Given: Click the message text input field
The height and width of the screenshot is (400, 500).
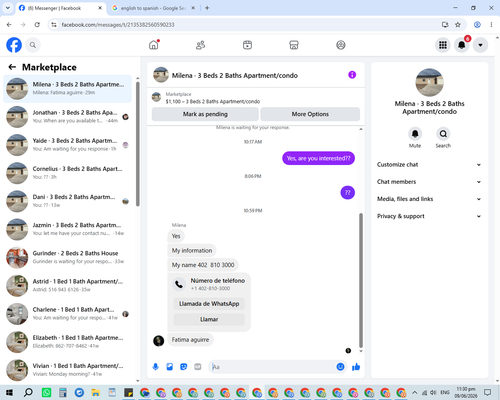Looking at the screenshot, I should click(273, 367).
